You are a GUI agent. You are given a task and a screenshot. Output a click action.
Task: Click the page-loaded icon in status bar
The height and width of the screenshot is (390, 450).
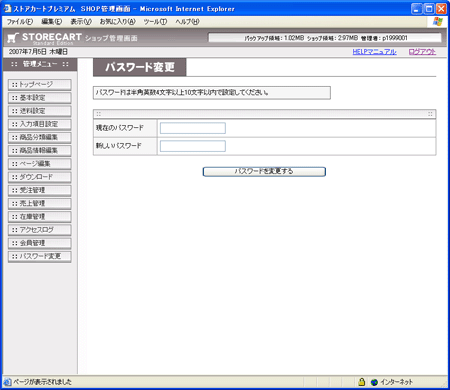coord(7,382)
